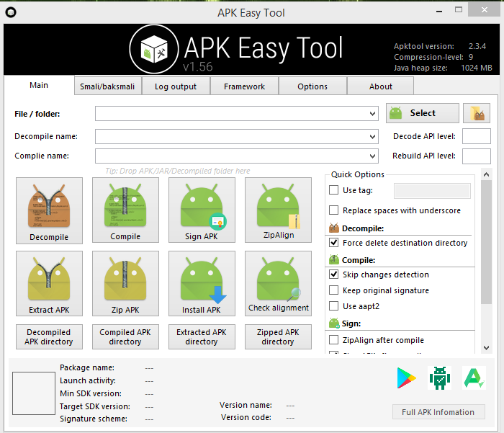Click the Use tag text field

pos(432,191)
